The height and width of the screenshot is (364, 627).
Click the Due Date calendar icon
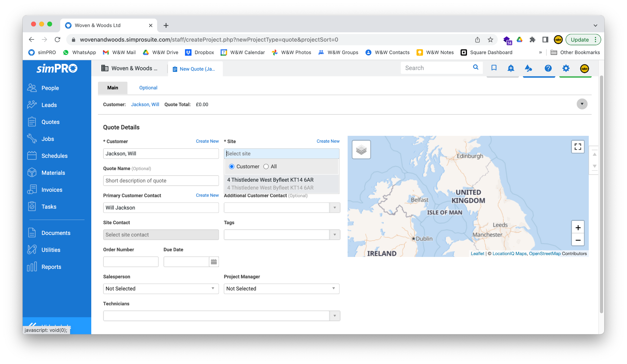[x=214, y=262]
